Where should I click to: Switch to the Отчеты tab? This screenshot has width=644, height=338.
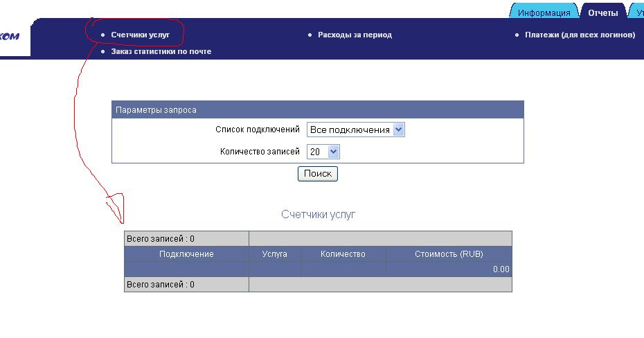602,12
